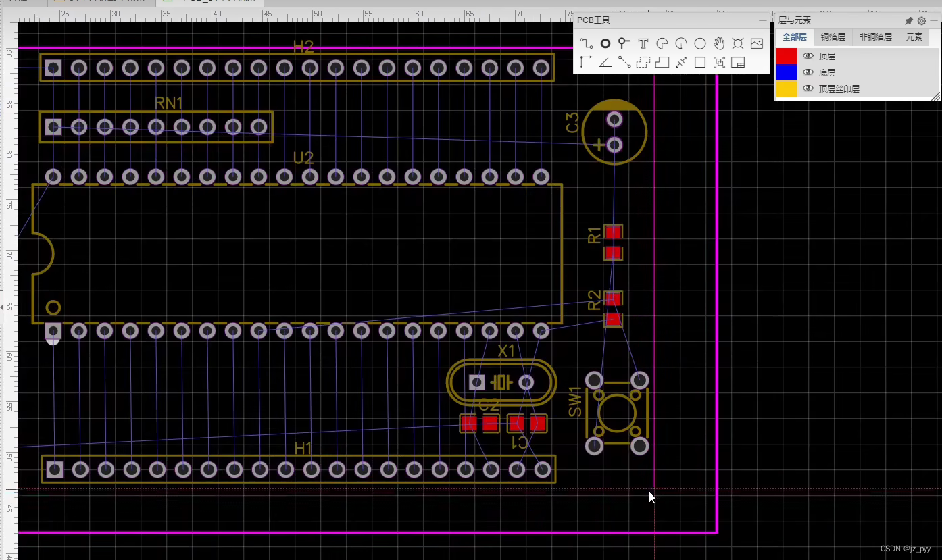Collapse the 层与元素 panel

pyautogui.click(x=934, y=21)
